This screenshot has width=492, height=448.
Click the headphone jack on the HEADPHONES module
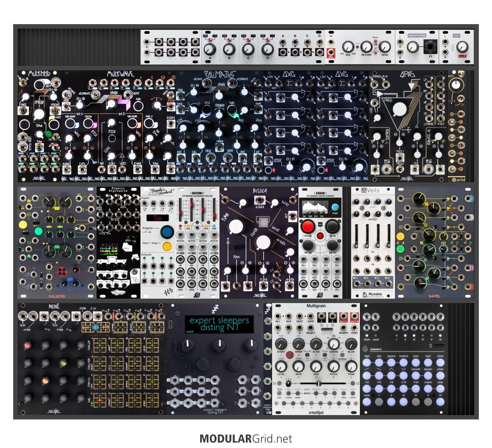431,47
